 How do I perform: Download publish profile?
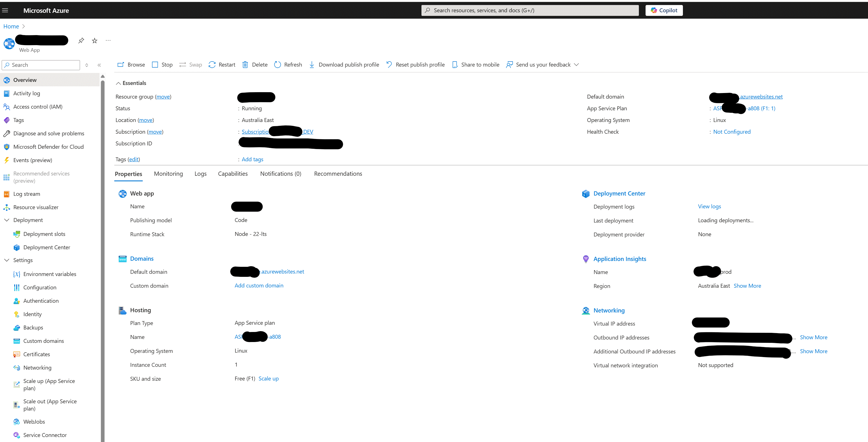(x=344, y=65)
